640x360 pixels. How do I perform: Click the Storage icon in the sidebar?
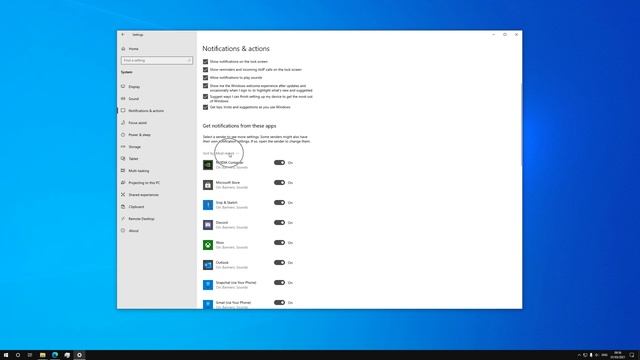pos(123,147)
